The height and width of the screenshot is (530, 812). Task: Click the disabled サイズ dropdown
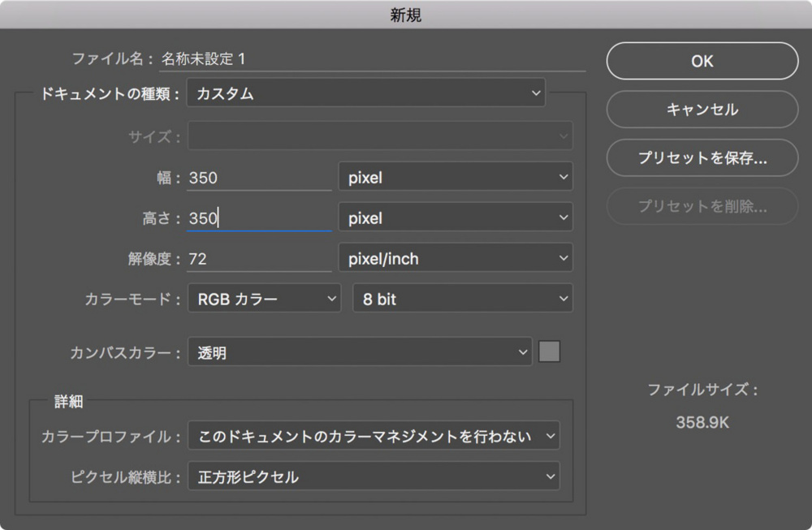tap(380, 136)
